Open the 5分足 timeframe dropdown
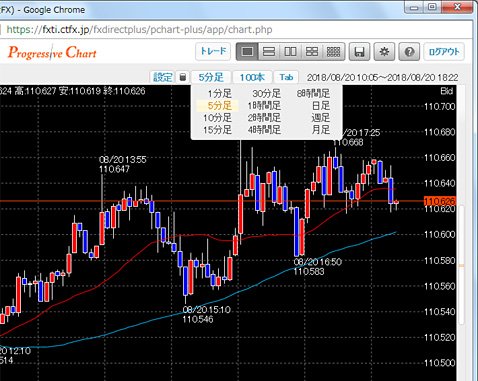Image resolution: width=478 pixels, height=381 pixels. (x=211, y=77)
